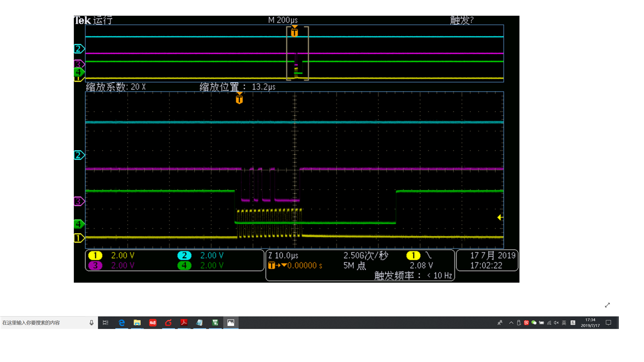644x362 pixels.
Task: Open the WeChat tray icon
Action: click(534, 323)
